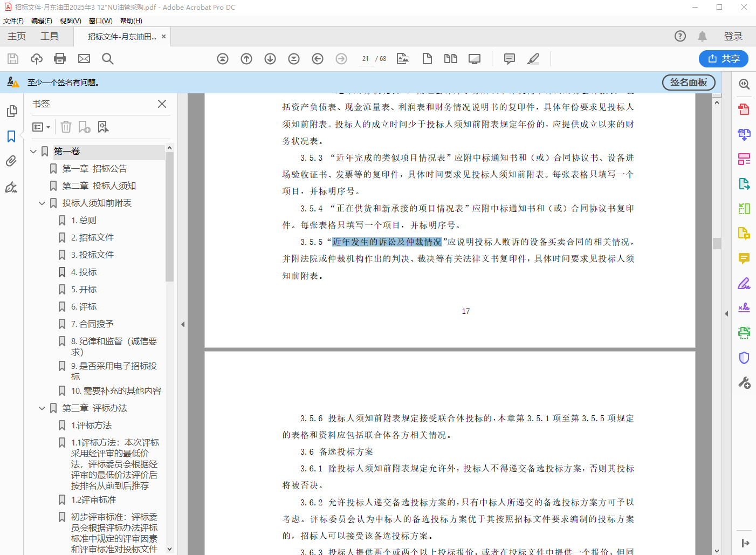Close the 书签 bookmarks panel
This screenshot has width=756, height=555.
click(162, 104)
